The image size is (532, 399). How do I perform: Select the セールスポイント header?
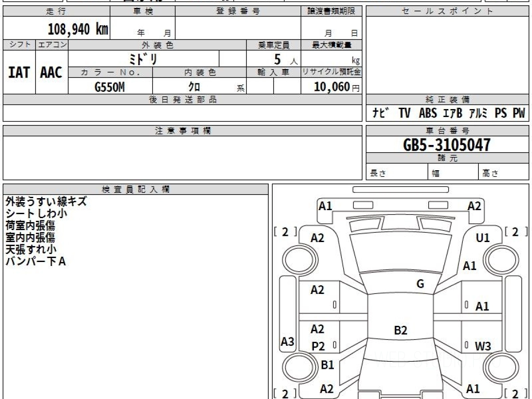pyautogui.click(x=447, y=12)
